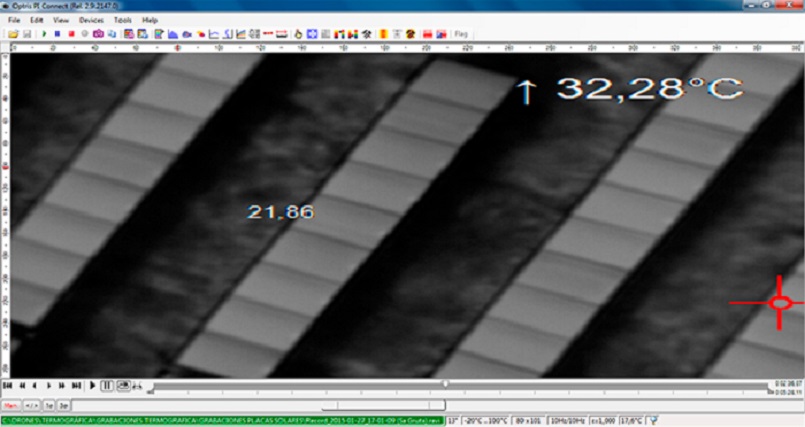Screen dimensions: 805x427
Task: Click the '21,86' temperature label on image
Action: (x=280, y=212)
